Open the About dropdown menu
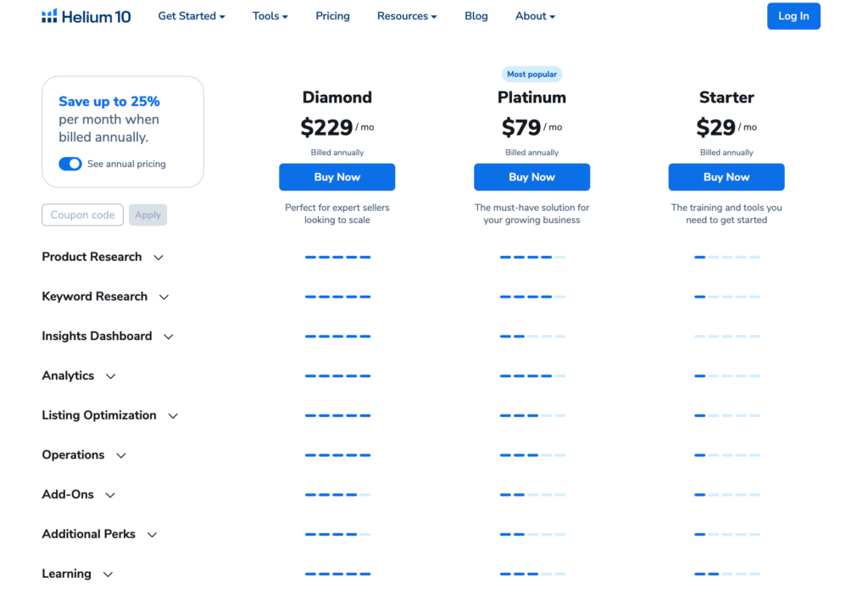This screenshot has height=600, width=868. click(x=536, y=16)
